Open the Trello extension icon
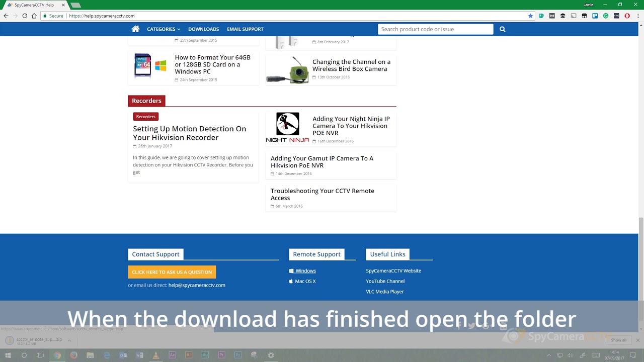 coord(595,16)
